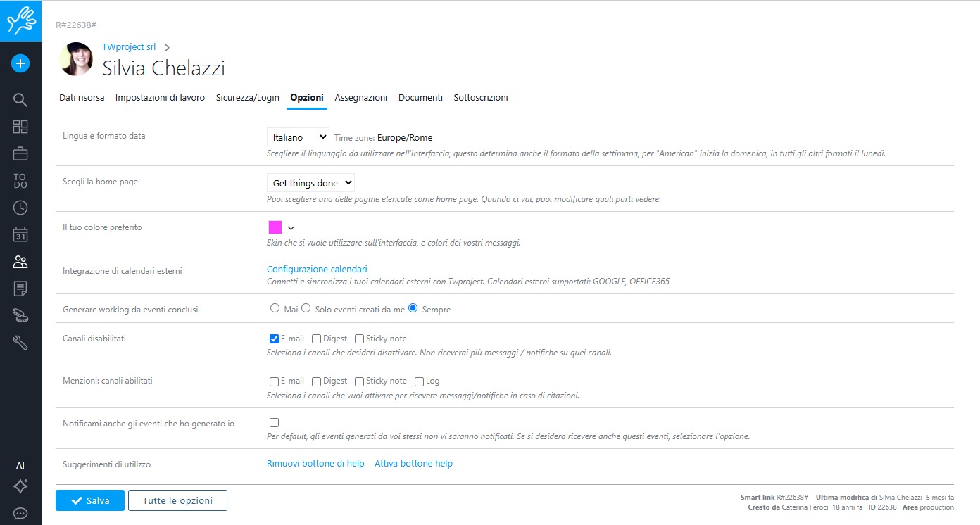Image resolution: width=980 pixels, height=525 pixels.
Task: Click the Salva button
Action: click(x=90, y=500)
